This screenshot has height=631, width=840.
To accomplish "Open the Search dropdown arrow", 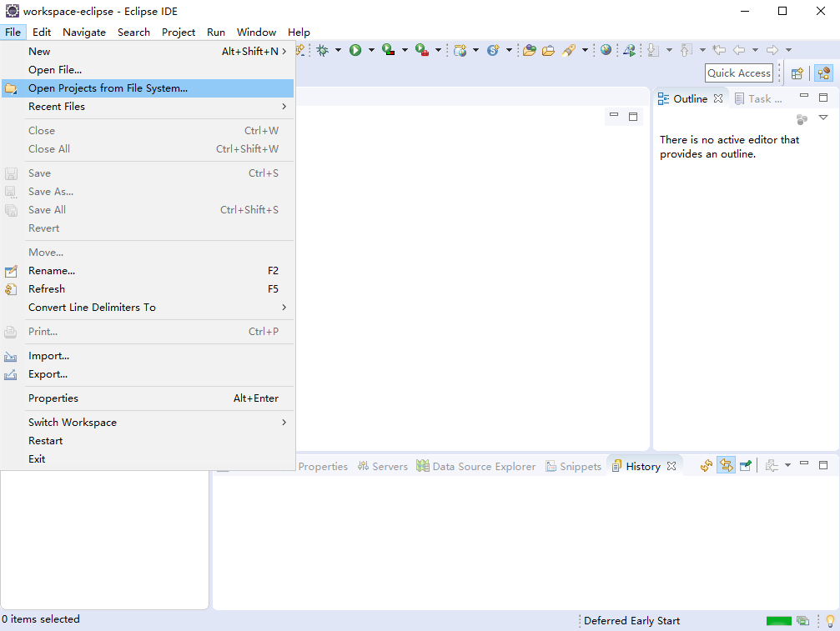I will [585, 50].
